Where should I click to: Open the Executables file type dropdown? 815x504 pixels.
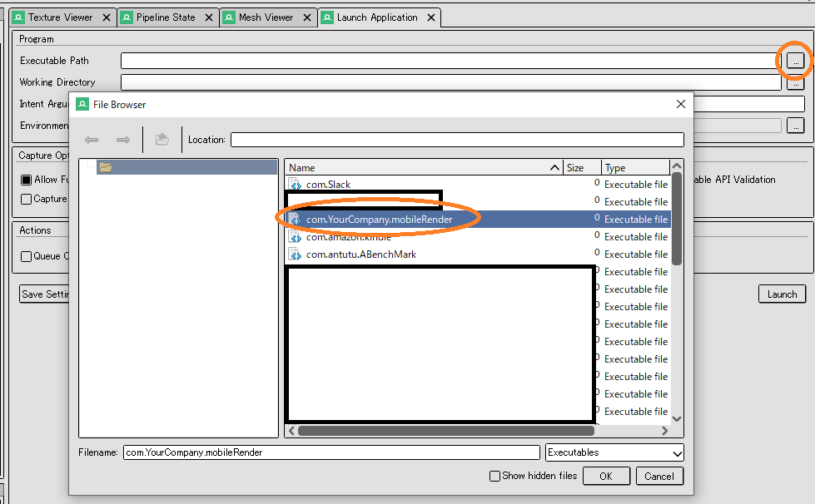[x=614, y=452]
